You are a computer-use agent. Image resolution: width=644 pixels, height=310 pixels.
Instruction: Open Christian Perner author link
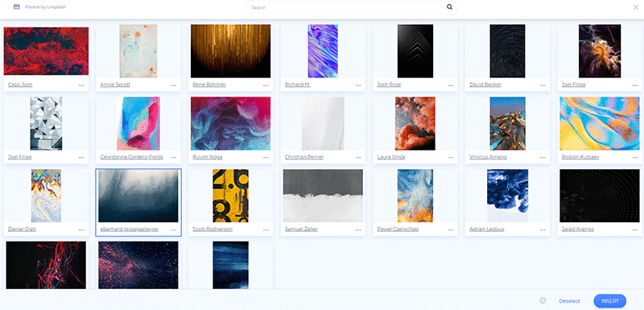304,157
